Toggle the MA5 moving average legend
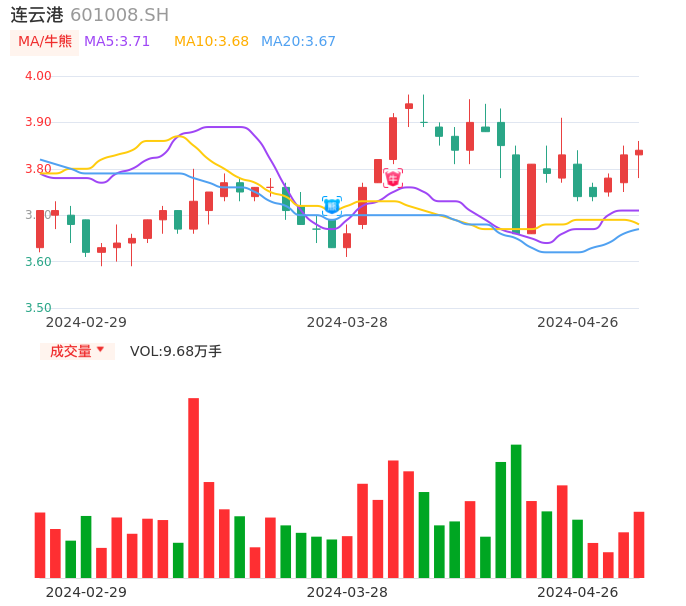686x606 pixels. click(117, 42)
